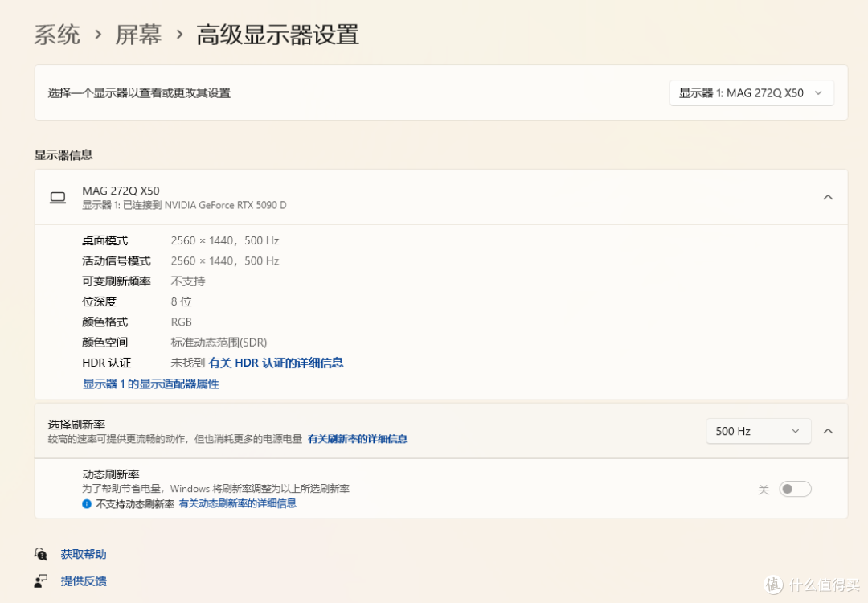This screenshot has height=603, width=868.
Task: Click the NVIDIA GeForce RTX 5090 D subtitle
Action: point(184,206)
